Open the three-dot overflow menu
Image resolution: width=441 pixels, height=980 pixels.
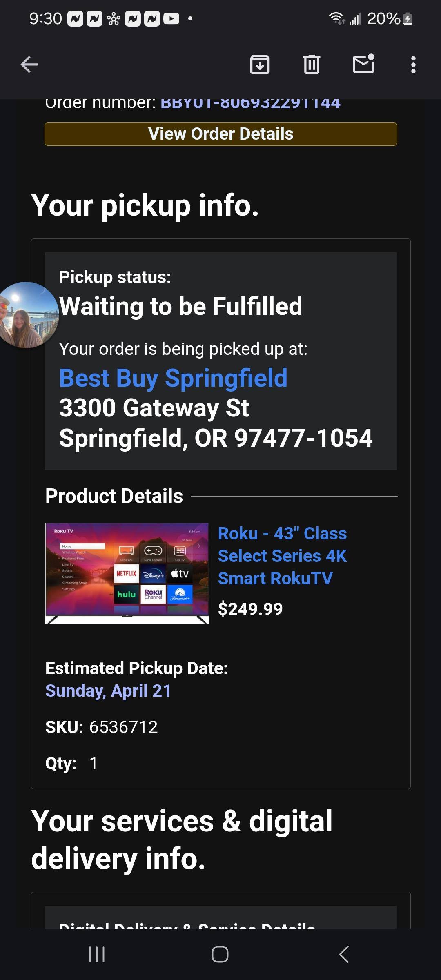coord(413,65)
